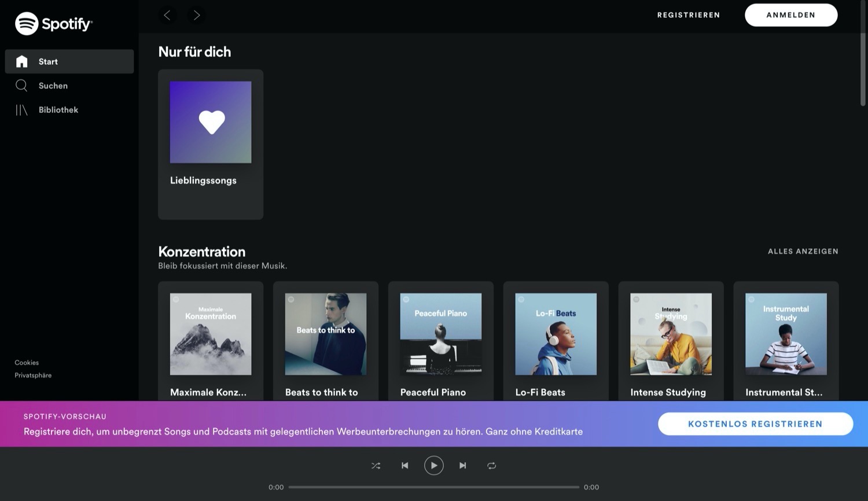Show all Konzentration playlists via Alles anzeigen

[803, 251]
